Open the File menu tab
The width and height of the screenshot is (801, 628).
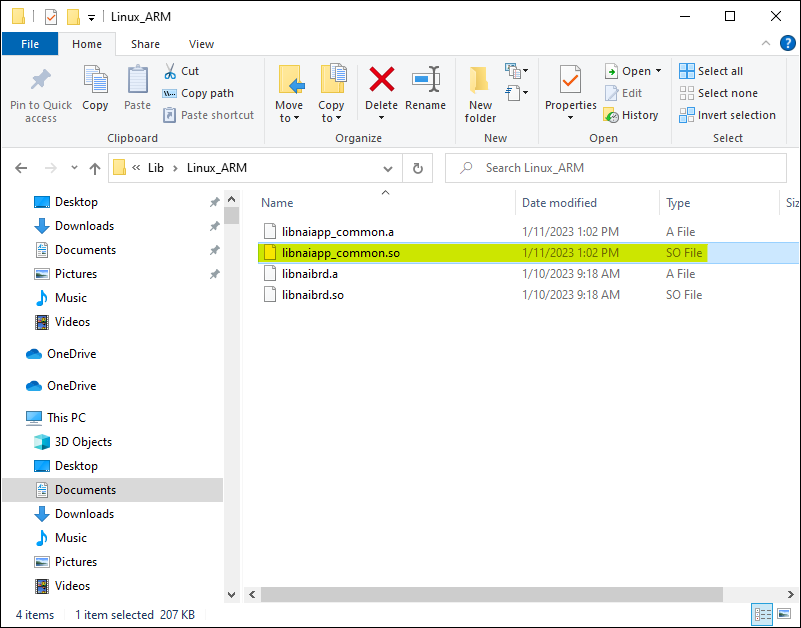[x=30, y=44]
